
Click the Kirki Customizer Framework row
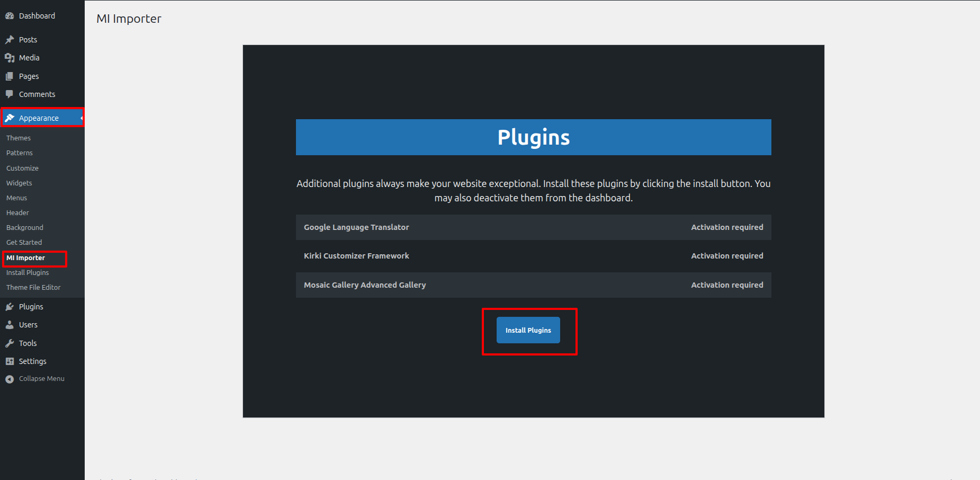(x=533, y=256)
